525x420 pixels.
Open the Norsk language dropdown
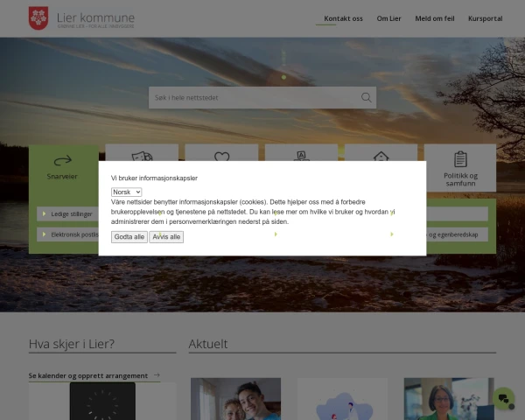tap(126, 192)
